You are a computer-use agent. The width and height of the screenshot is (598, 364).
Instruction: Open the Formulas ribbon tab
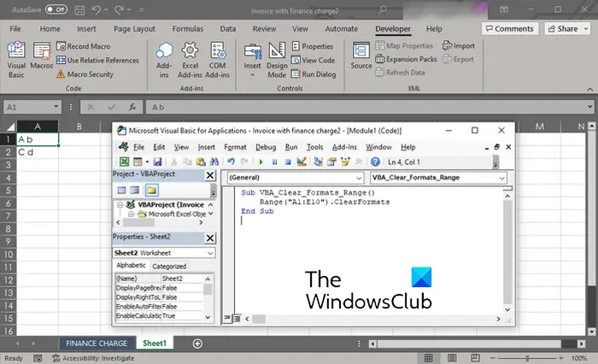[x=188, y=28]
